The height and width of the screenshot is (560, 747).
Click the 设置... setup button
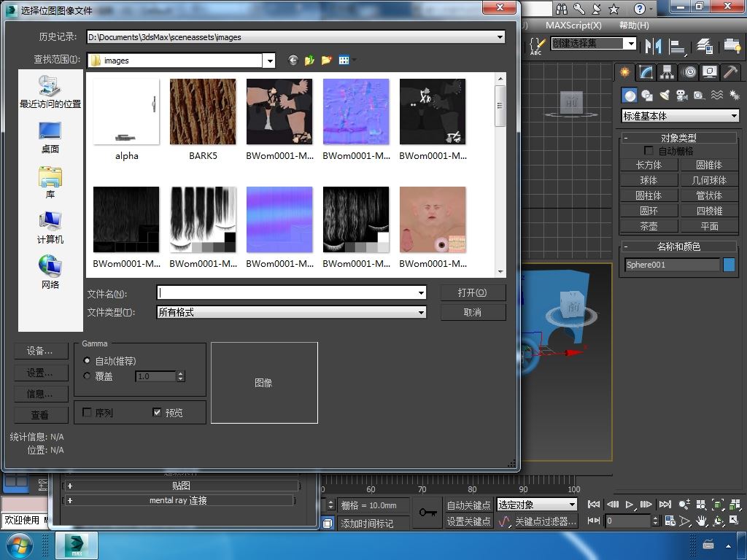(x=41, y=373)
